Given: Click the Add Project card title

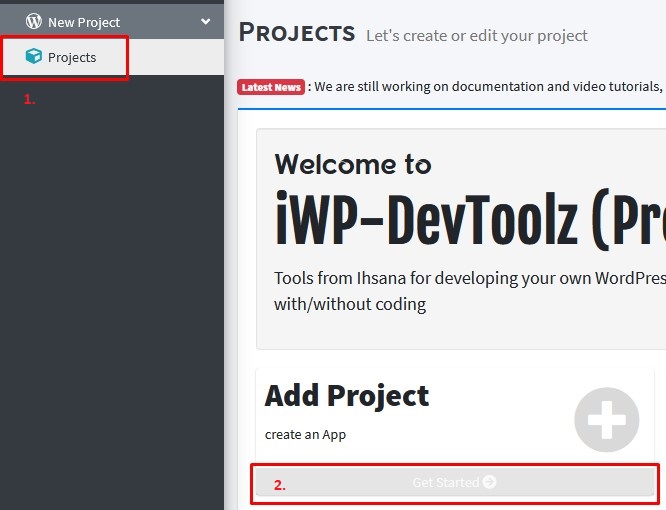Looking at the screenshot, I should [347, 396].
